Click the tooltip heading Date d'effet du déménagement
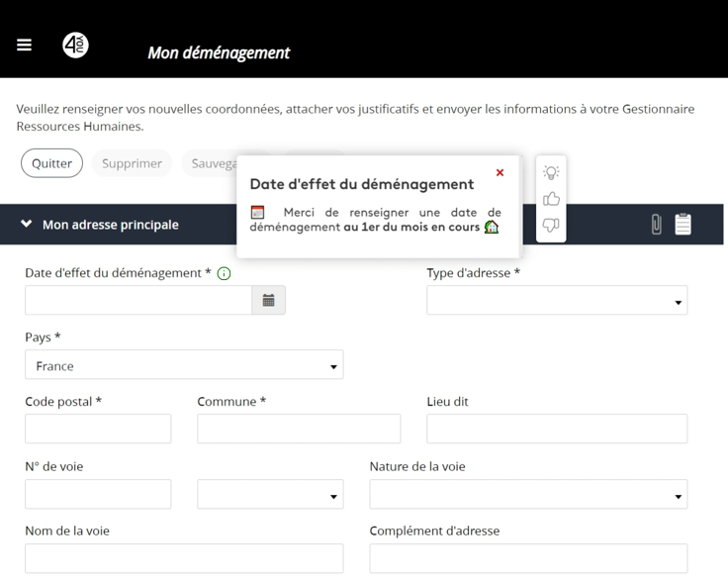 362,184
